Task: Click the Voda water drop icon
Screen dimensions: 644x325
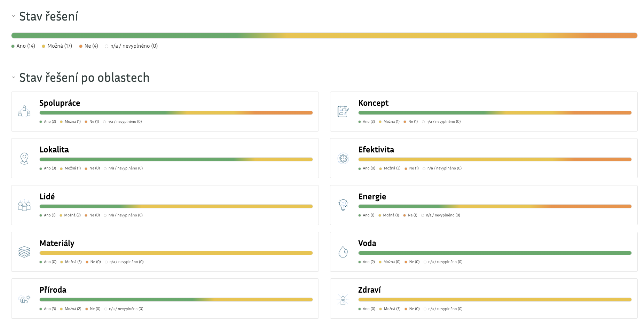Action: tap(343, 252)
